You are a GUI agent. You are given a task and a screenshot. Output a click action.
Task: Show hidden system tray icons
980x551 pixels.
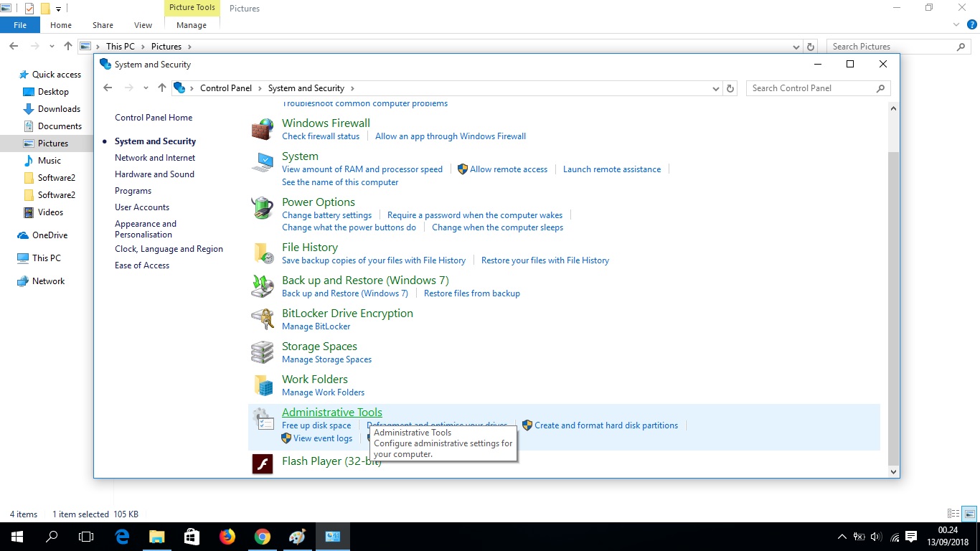click(842, 537)
